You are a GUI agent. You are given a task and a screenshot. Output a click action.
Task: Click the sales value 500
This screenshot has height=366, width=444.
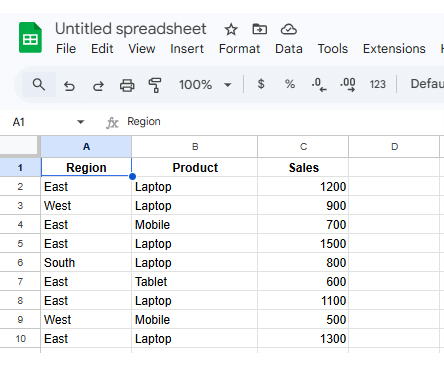click(303, 319)
